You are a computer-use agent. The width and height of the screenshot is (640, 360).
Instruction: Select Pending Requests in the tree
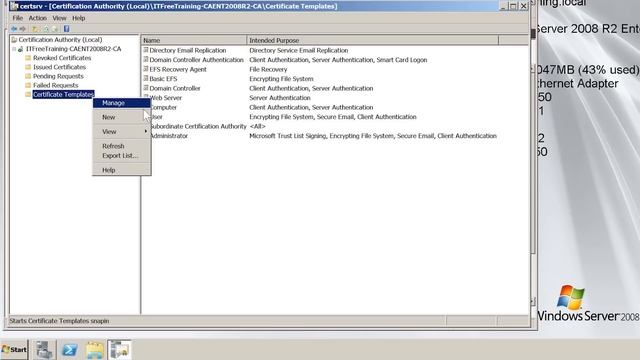(58, 76)
